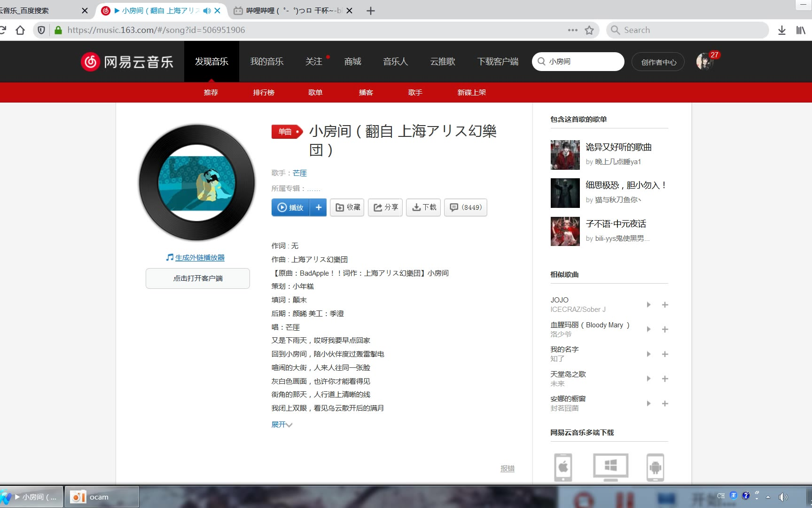The height and width of the screenshot is (508, 812).
Task: Play similar song 我的名字
Action: click(x=648, y=354)
